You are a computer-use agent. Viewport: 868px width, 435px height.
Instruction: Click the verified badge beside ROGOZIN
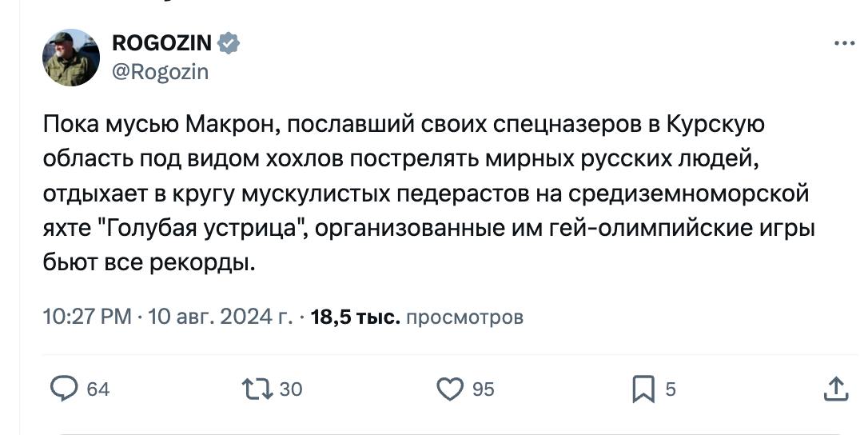pyautogui.click(x=228, y=42)
